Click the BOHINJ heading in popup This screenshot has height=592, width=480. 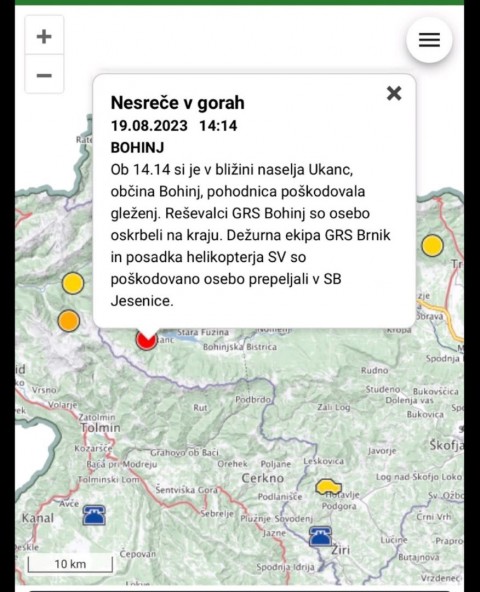coord(137,147)
